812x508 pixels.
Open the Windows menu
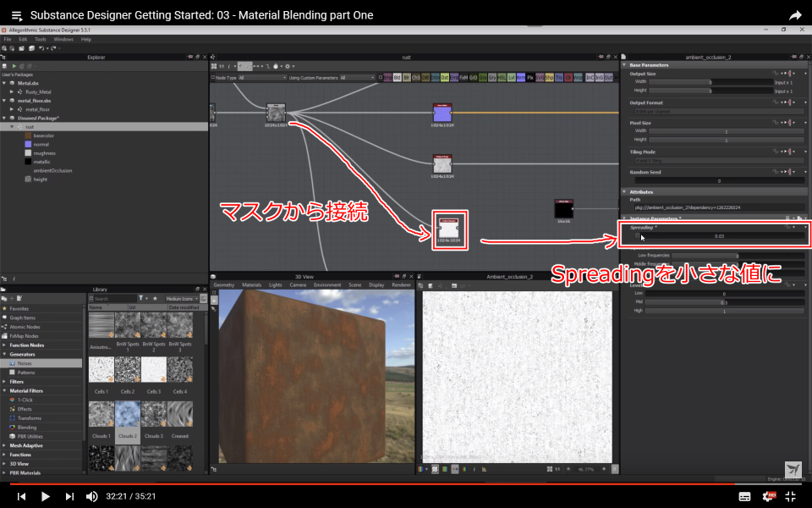click(x=63, y=40)
